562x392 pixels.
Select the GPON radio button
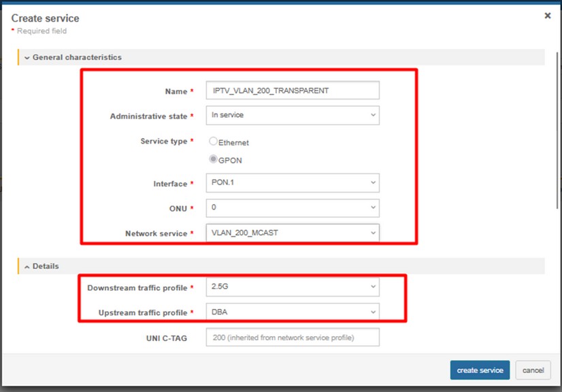coord(214,160)
